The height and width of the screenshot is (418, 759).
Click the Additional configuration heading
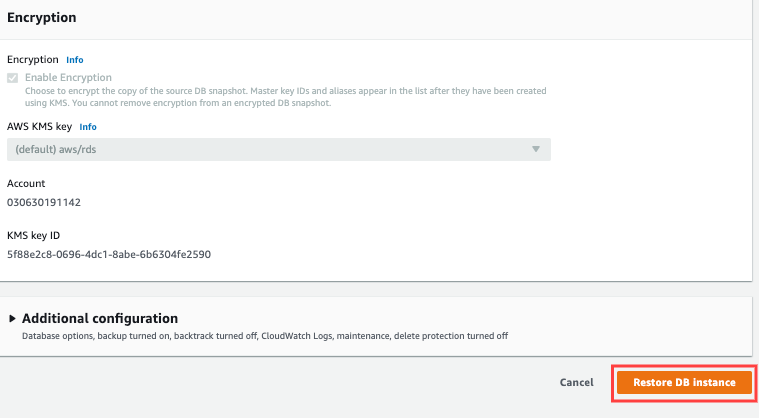(100, 318)
